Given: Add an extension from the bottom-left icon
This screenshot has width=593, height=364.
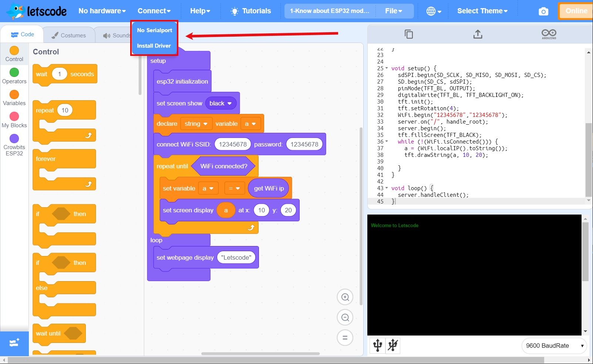Looking at the screenshot, I should 14,343.
